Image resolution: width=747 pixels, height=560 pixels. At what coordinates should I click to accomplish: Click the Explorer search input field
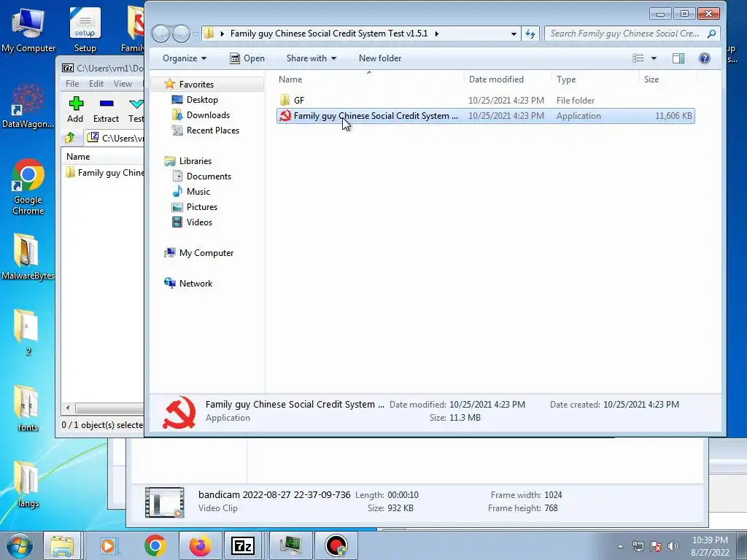point(624,34)
